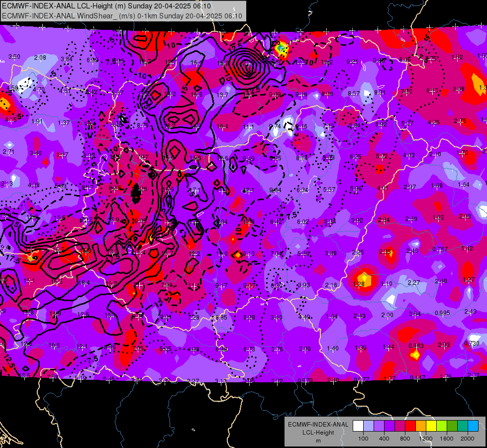Click the legend tick label 1600
Viewport: 487px width, 448px height.
pos(446,439)
